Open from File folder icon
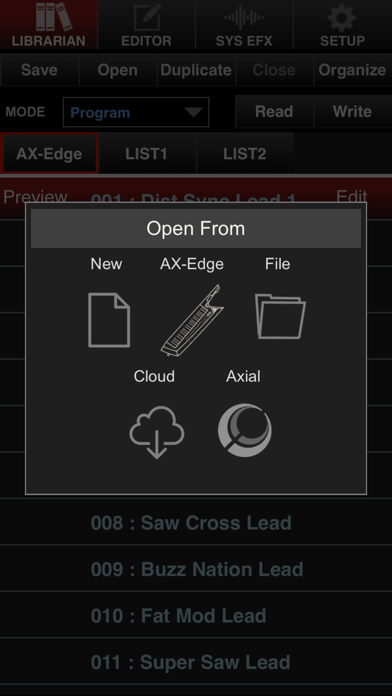392x696 pixels. 280,316
